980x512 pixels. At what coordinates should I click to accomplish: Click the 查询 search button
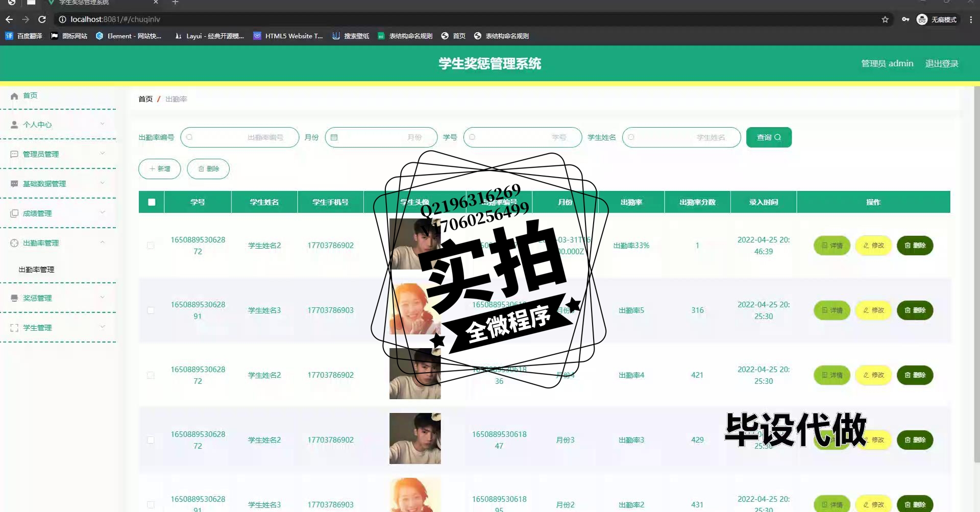[769, 137]
